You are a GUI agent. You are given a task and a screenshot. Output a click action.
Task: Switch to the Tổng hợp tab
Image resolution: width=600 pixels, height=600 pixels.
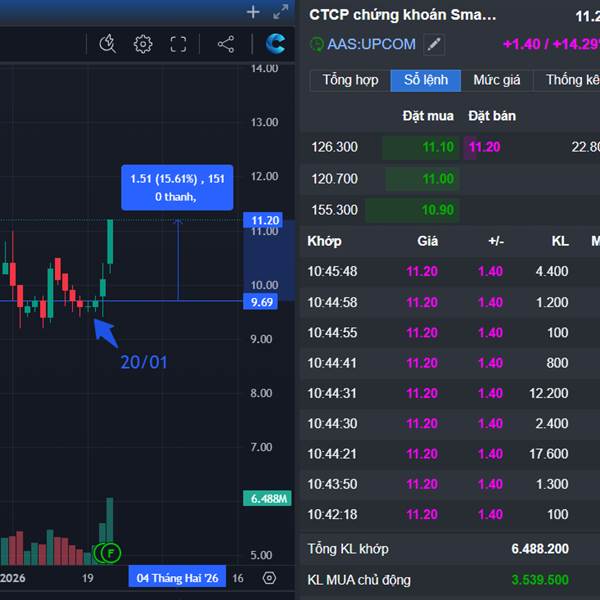coord(350,80)
